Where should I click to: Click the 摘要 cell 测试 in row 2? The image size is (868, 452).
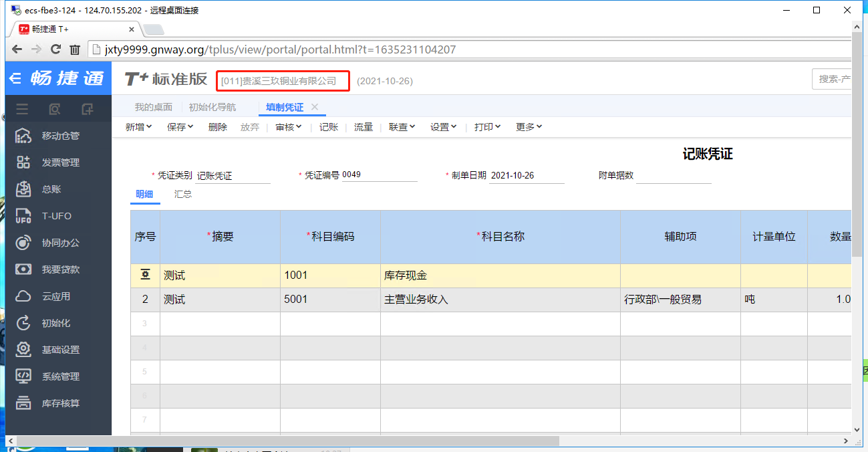(220, 300)
